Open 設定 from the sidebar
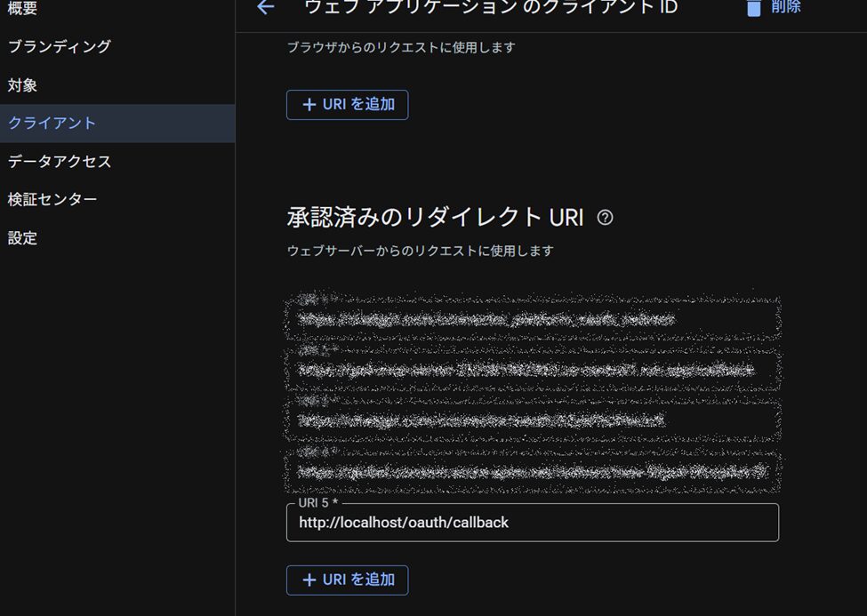 [23, 238]
